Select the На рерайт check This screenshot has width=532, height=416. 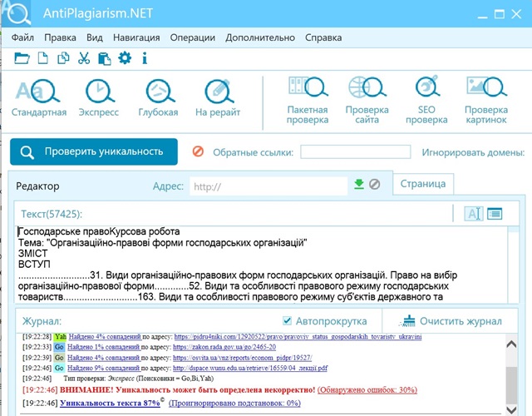click(x=218, y=98)
